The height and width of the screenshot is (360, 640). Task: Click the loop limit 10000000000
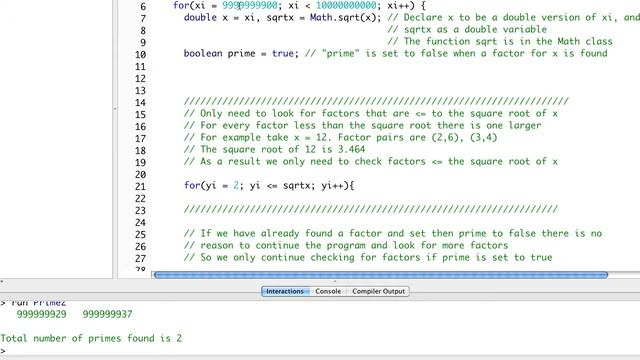point(346,5)
